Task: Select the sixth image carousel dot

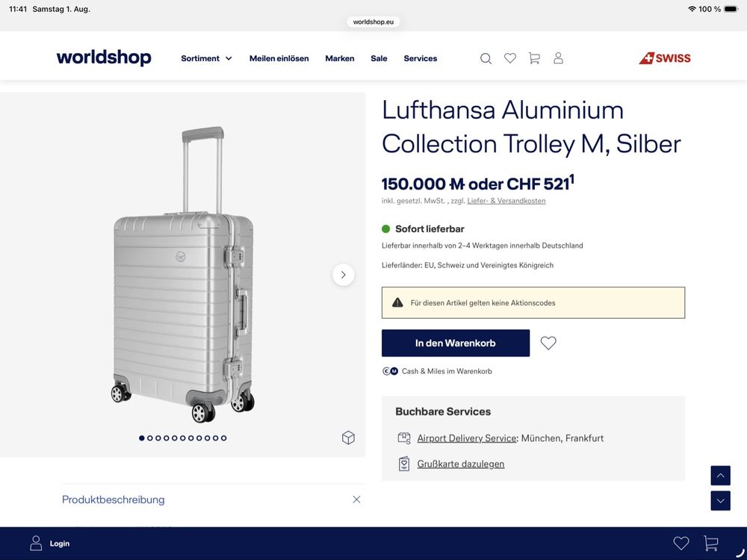Action: click(x=183, y=438)
